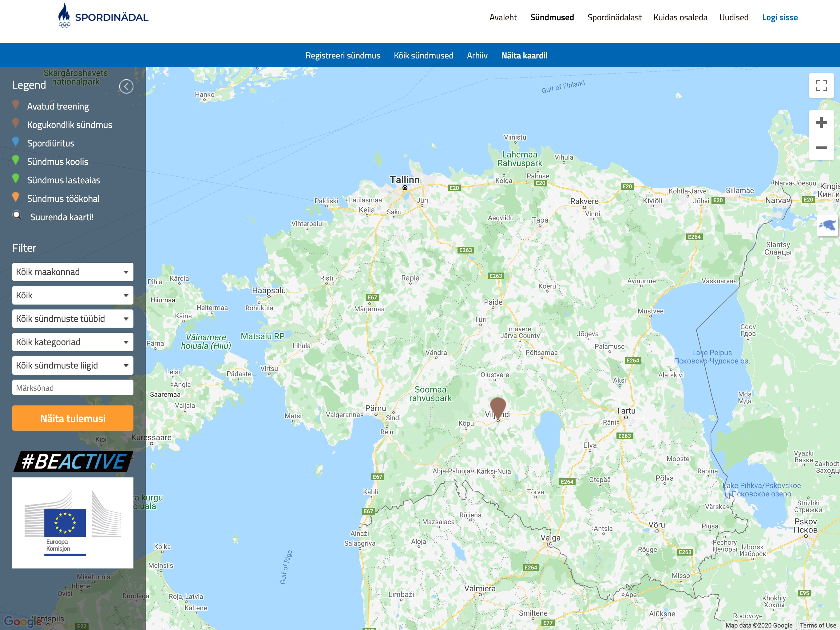
Task: Click the Spordinädal logo
Action: click(103, 16)
